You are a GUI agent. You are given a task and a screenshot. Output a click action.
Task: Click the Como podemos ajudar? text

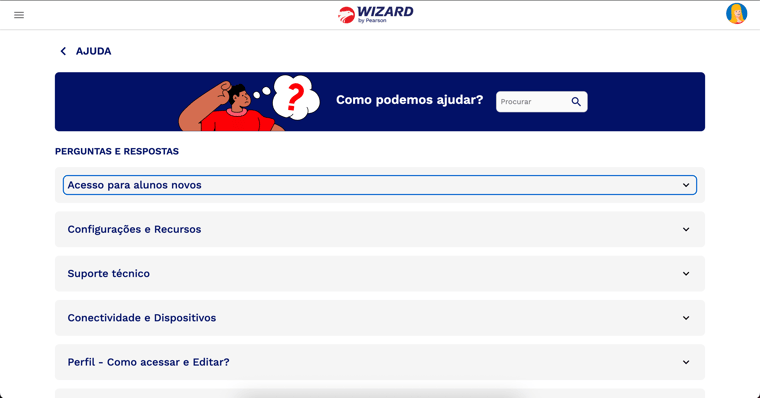410,100
